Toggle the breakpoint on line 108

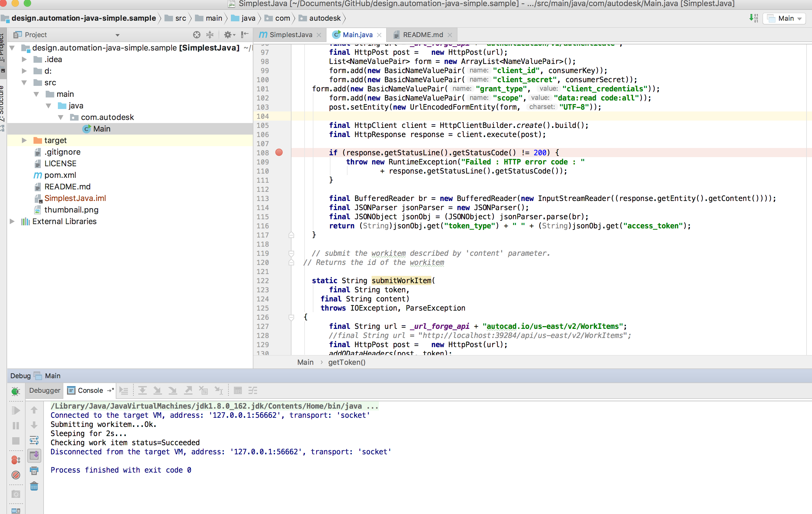coord(279,152)
